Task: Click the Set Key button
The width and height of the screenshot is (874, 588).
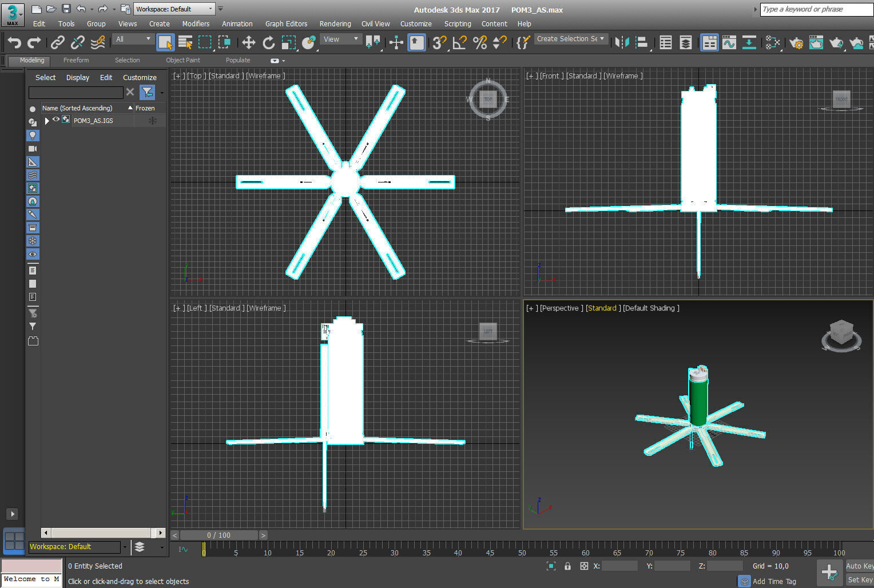Action: (x=860, y=580)
